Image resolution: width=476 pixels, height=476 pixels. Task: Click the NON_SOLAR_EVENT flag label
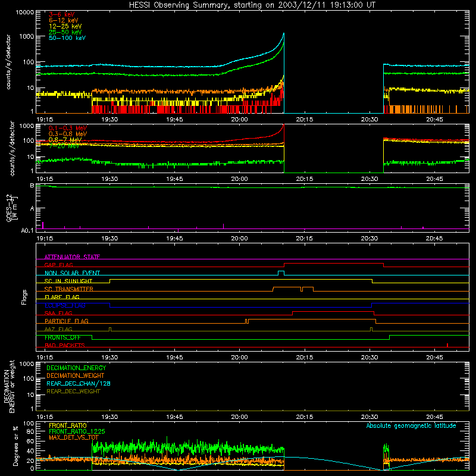[x=72, y=273]
